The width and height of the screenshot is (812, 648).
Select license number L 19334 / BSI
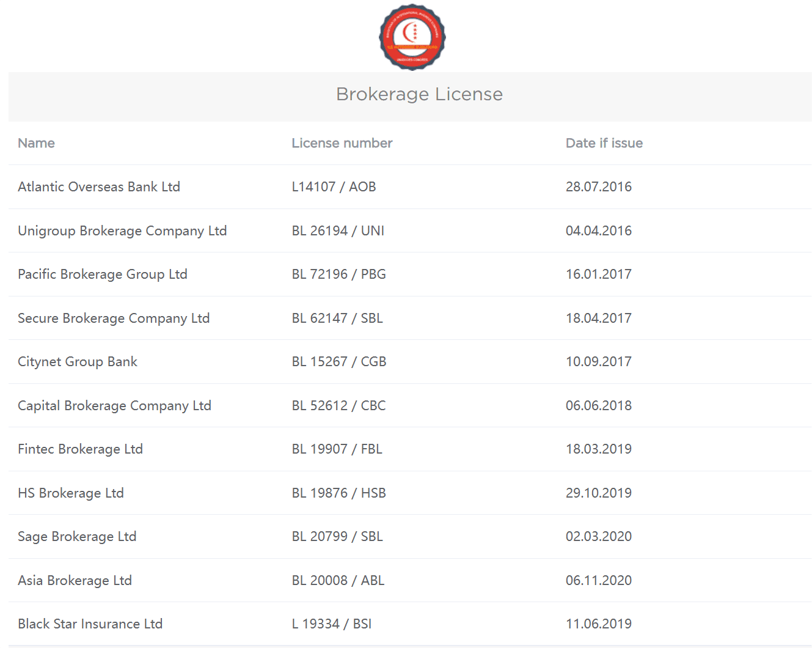pos(332,624)
